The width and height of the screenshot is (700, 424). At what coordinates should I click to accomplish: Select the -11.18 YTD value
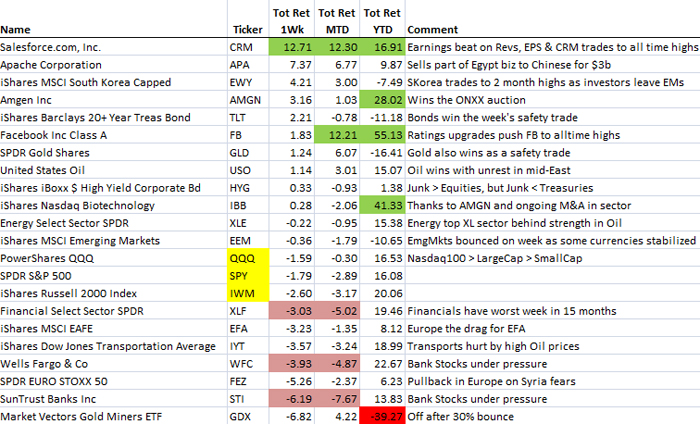pyautogui.click(x=383, y=118)
